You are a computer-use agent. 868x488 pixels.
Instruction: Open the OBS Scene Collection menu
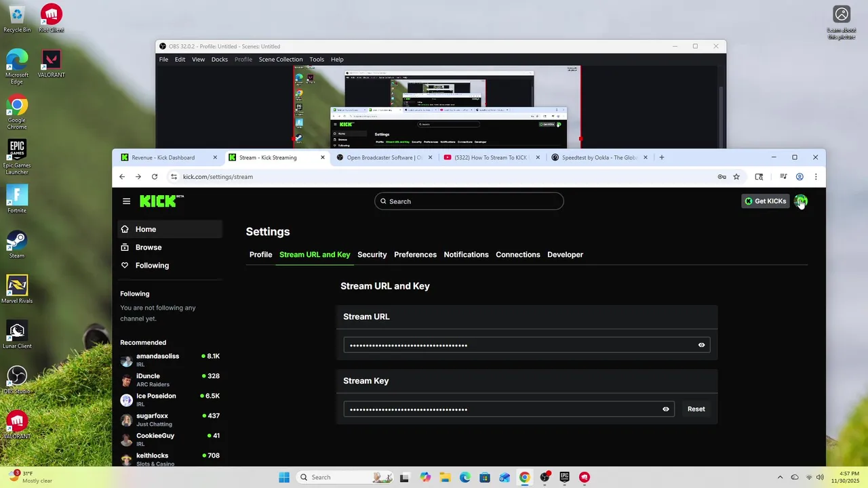281,60
